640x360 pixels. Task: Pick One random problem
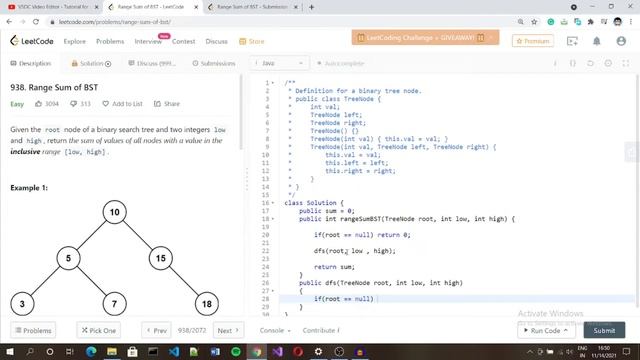[98, 330]
